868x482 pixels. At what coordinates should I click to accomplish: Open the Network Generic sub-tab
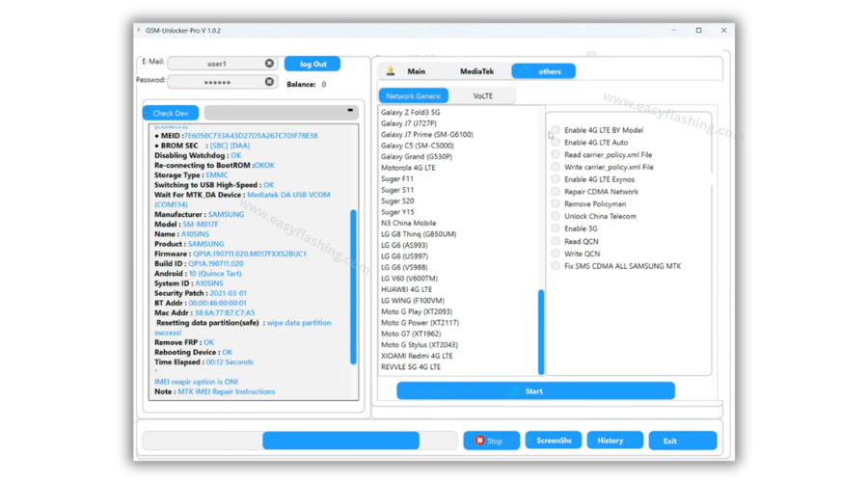(x=414, y=95)
